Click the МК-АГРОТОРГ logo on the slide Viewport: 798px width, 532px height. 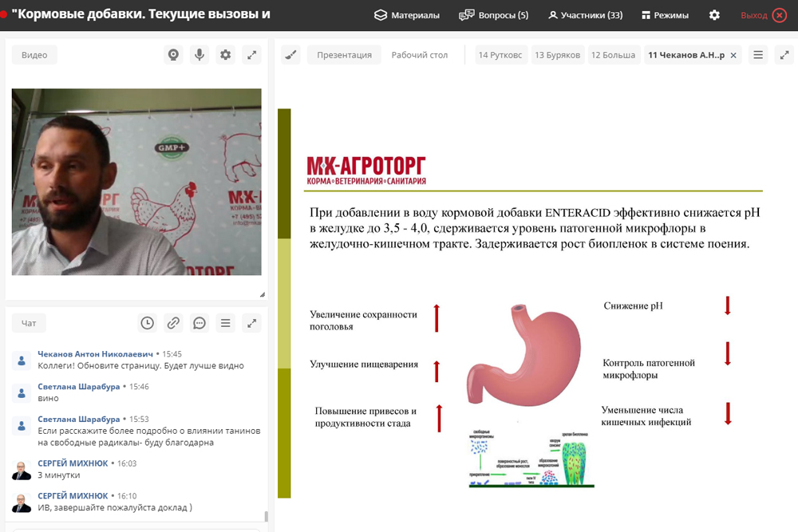(366, 171)
